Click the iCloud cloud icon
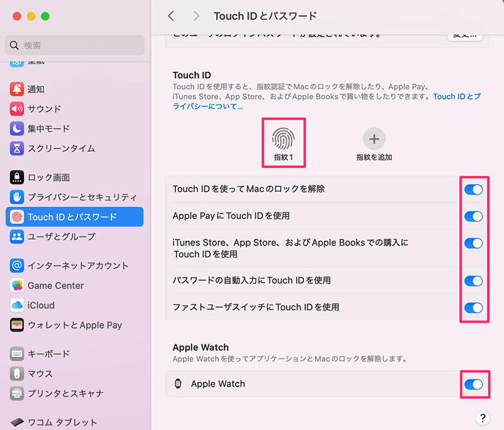Screen dimensions: 504x430 coord(17,305)
